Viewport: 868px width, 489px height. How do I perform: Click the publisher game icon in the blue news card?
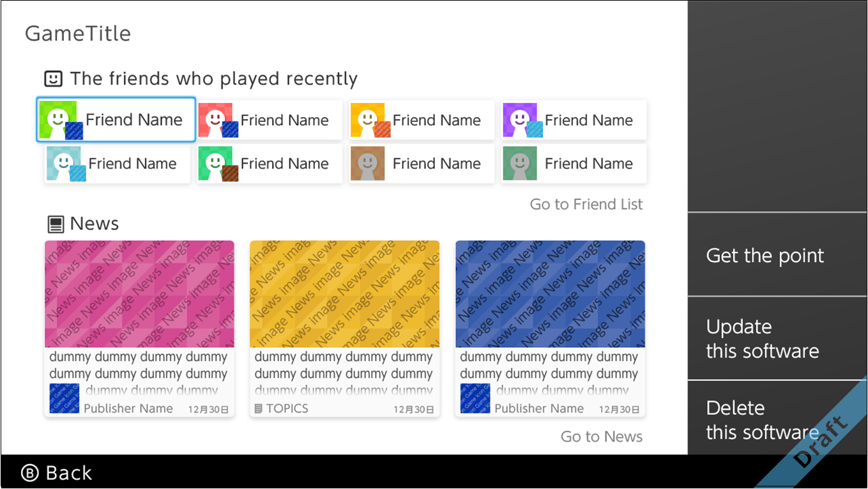coord(475,398)
